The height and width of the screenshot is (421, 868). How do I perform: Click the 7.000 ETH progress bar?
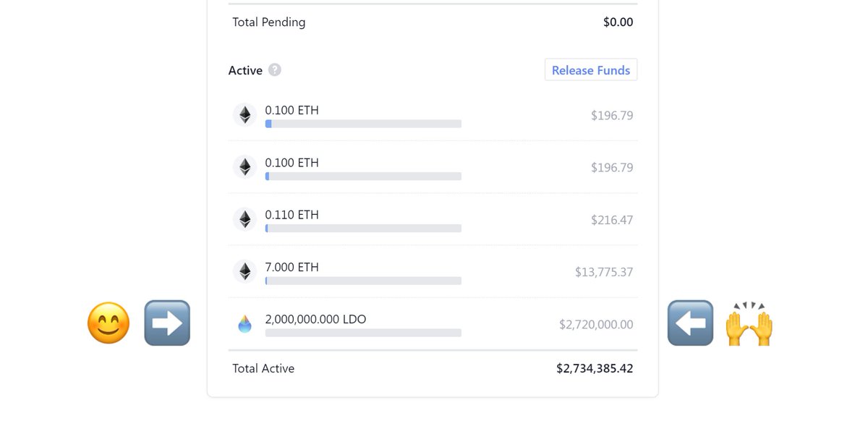click(x=363, y=281)
